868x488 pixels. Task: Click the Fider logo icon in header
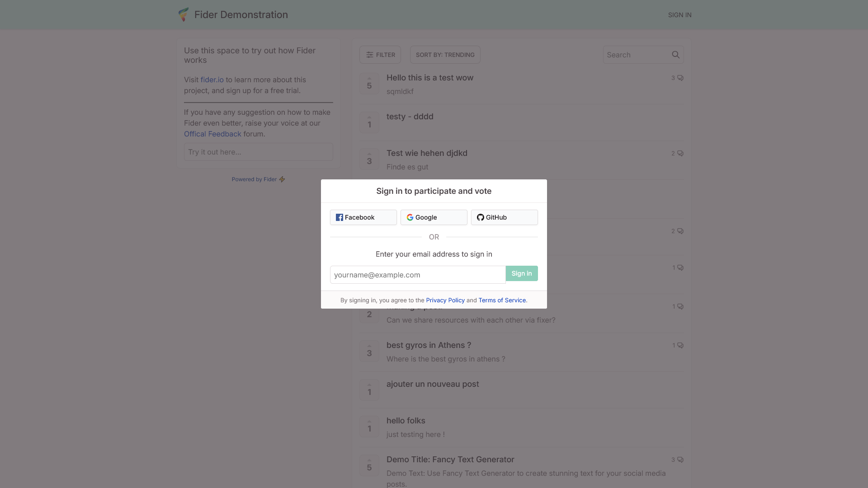click(183, 14)
